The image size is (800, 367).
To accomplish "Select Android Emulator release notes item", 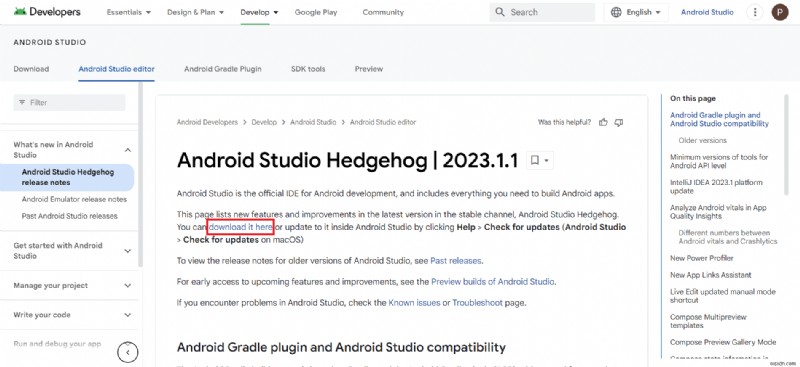I will pyautogui.click(x=74, y=200).
